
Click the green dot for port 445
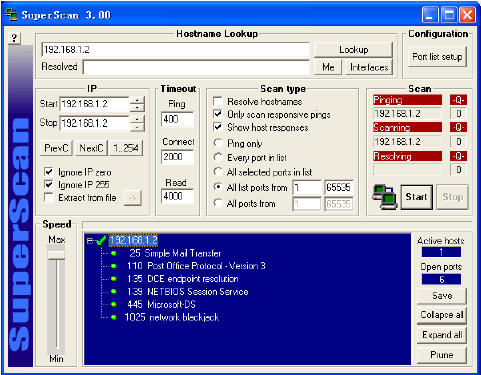point(114,304)
